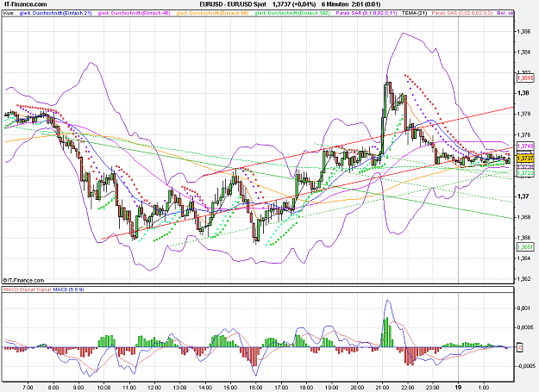Select the 'gleit. Durchschnitt (Einfach 21)' legend entry
The height and width of the screenshot is (392, 539).
pyautogui.click(x=56, y=13)
